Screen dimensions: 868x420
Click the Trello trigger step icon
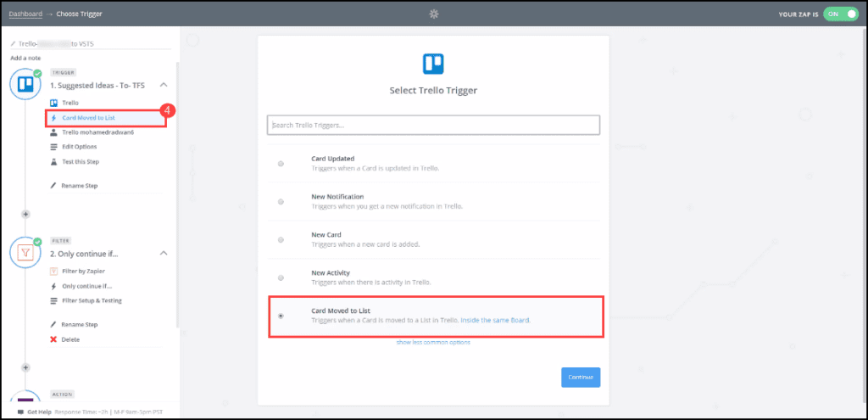tap(25, 85)
